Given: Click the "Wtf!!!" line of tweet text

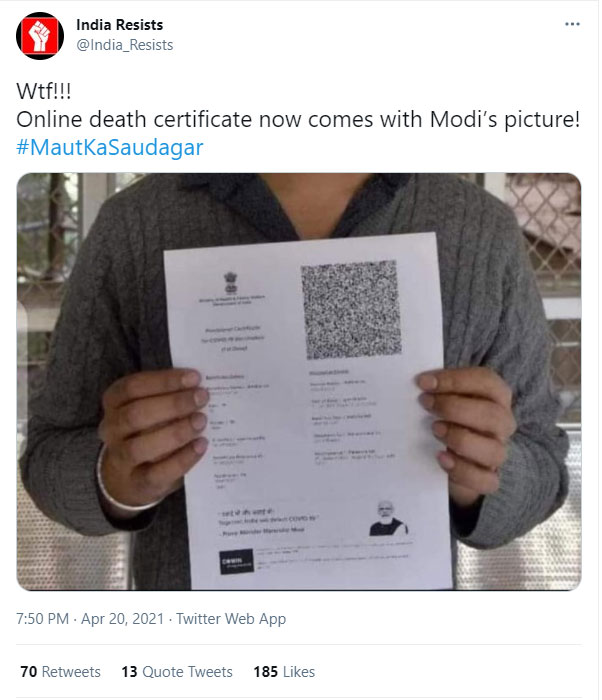Looking at the screenshot, I should [46, 91].
